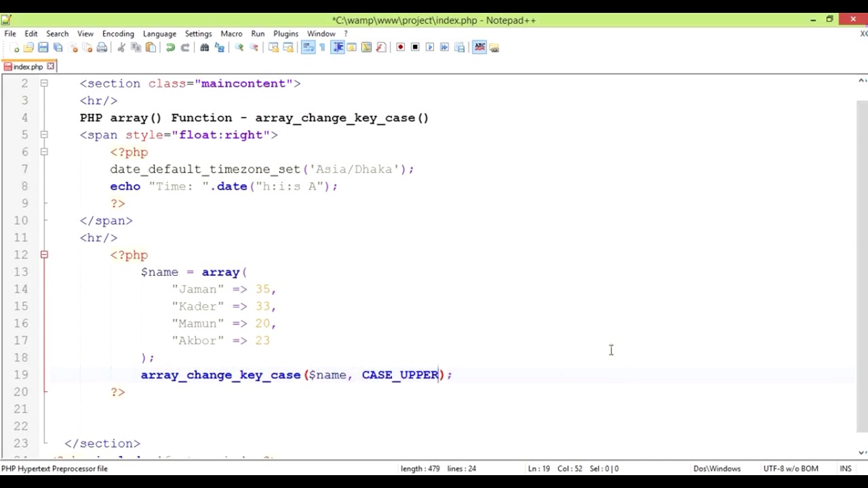The height and width of the screenshot is (488, 868).
Task: Toggle synchronize vertical scrolling icon
Action: click(274, 47)
